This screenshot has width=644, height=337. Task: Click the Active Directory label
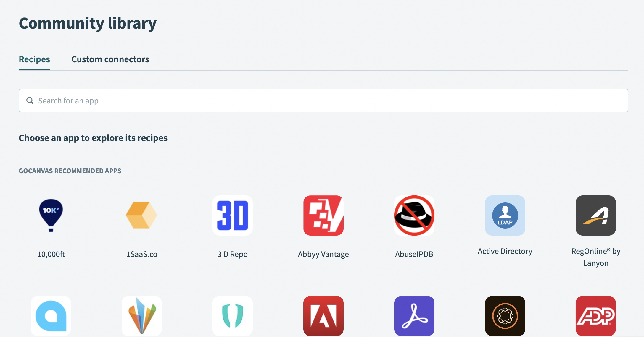click(505, 251)
